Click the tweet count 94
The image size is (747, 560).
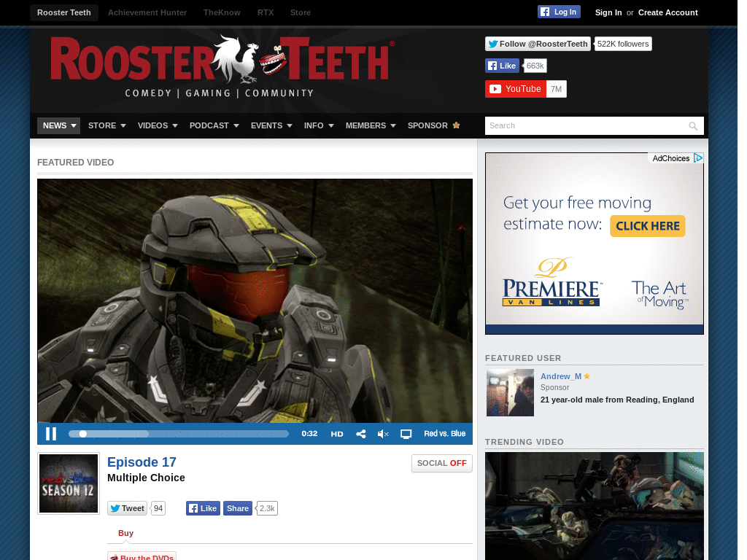[x=158, y=508]
